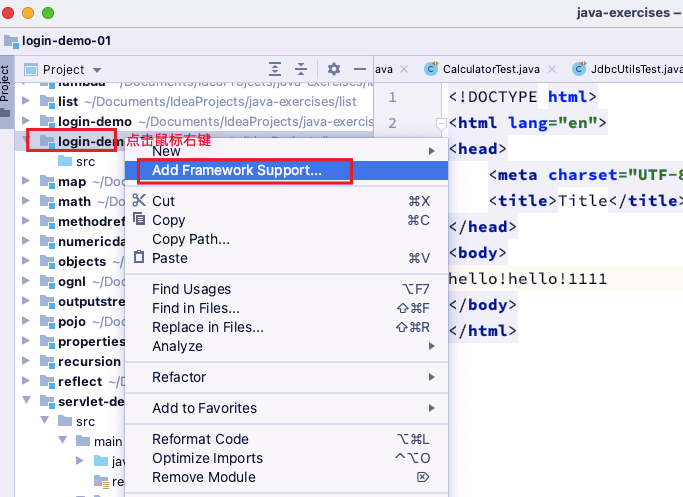The image size is (683, 497).
Task: Click folder icon of pojo module
Action: [47, 321]
